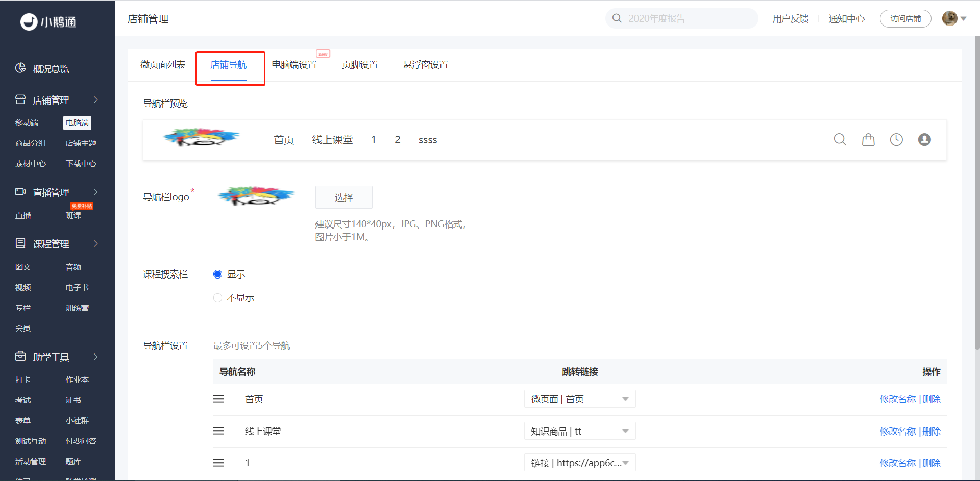Switch to the 微页面列表 tab

click(x=163, y=65)
